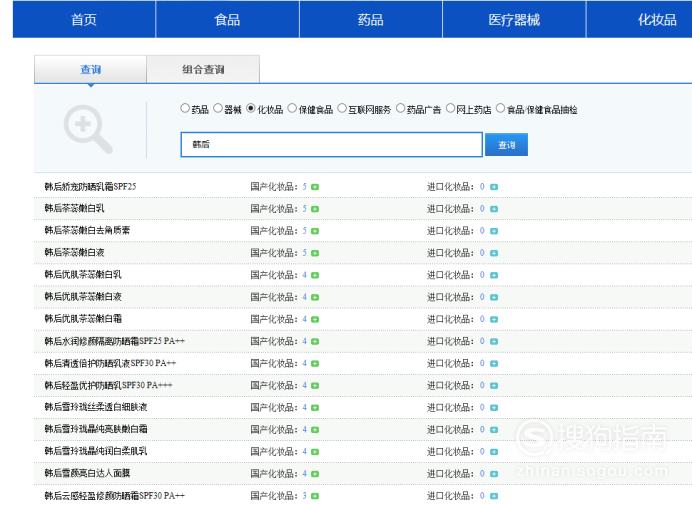
Task: Click blue import icon in 韩后云感轻盈修颜防晒霜 row
Action: [x=494, y=496]
